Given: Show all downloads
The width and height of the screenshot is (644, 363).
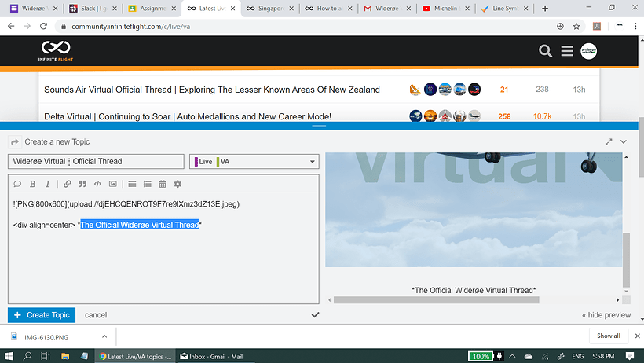Looking at the screenshot, I should point(609,335).
